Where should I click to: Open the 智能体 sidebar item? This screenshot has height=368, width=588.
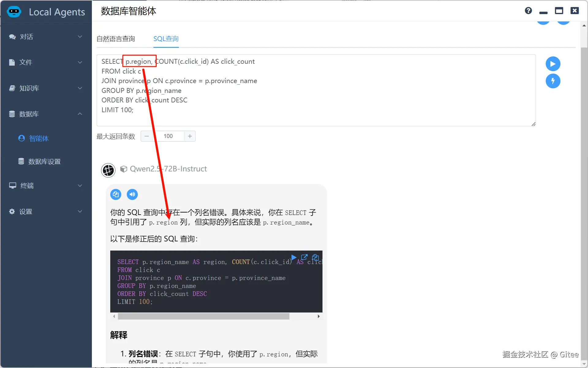[39, 138]
